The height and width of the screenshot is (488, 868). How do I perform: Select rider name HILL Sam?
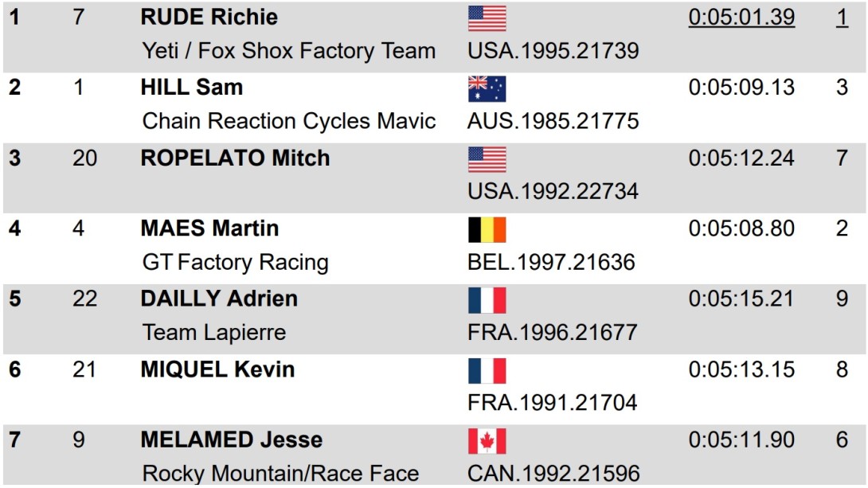(192, 88)
